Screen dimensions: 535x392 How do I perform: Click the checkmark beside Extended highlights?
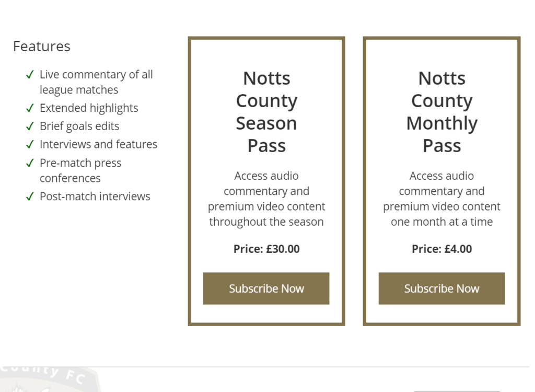(x=30, y=108)
